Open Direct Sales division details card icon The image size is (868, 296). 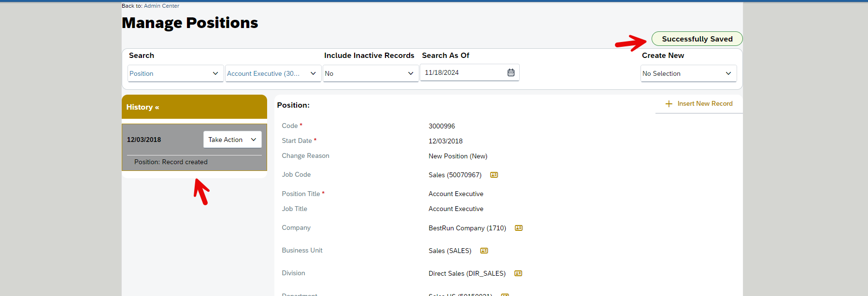point(518,273)
